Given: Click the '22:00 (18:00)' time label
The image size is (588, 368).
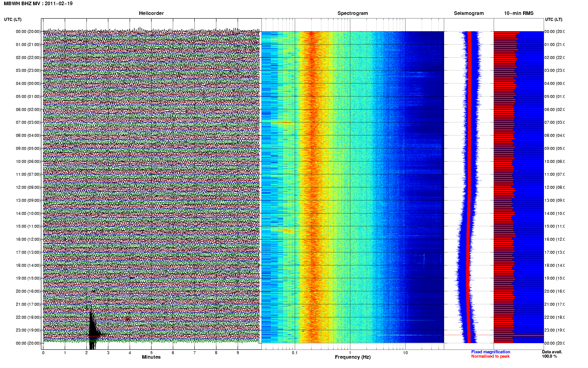Looking at the screenshot, I should pyautogui.click(x=28, y=317).
